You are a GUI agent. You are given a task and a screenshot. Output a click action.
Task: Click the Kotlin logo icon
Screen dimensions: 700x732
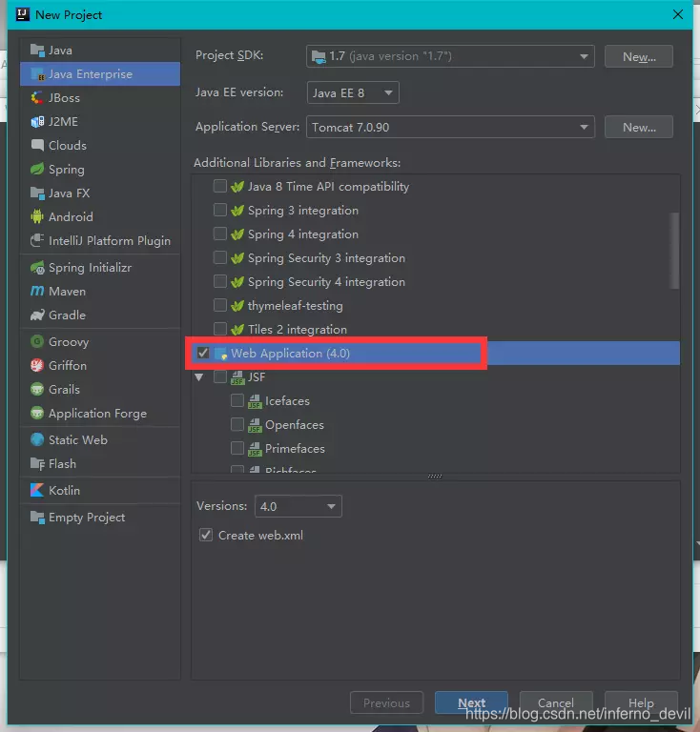(37, 490)
